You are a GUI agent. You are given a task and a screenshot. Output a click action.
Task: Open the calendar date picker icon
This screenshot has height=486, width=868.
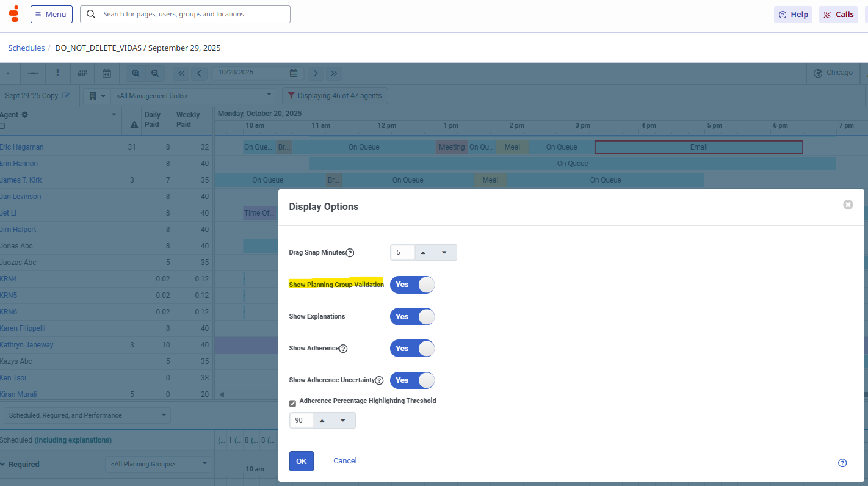294,73
